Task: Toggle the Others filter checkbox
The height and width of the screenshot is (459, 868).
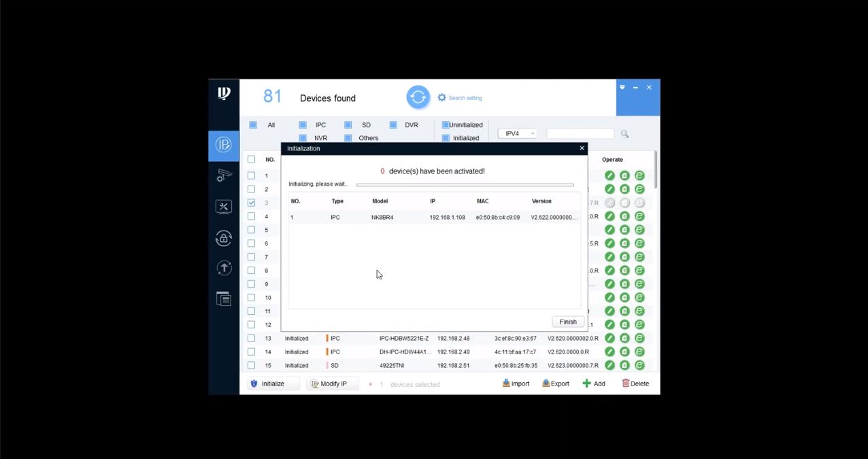Action: point(348,138)
